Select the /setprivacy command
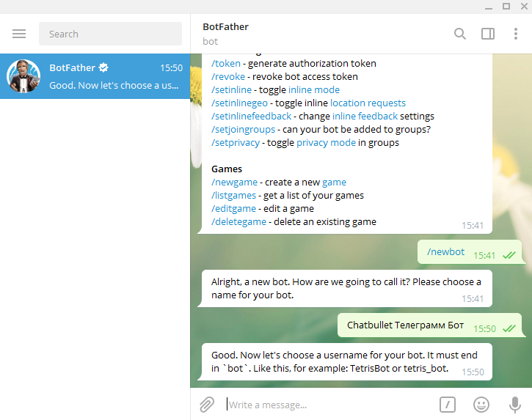 (x=236, y=143)
